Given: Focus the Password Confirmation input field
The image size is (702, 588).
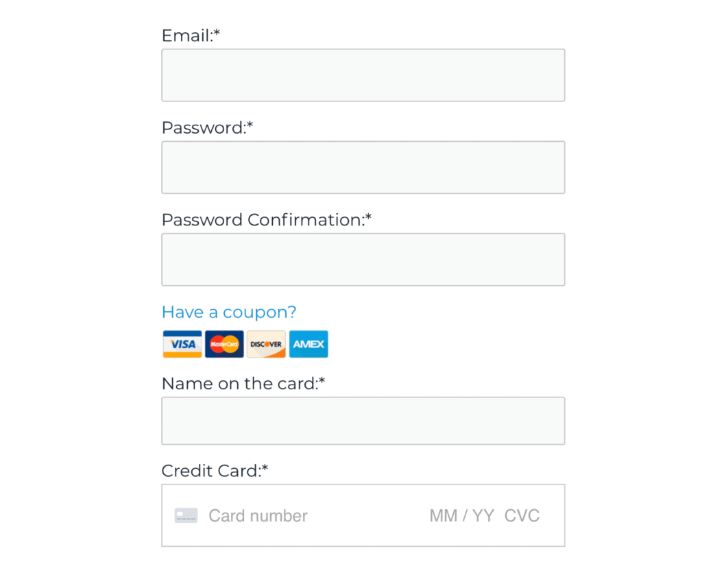Looking at the screenshot, I should point(363,260).
